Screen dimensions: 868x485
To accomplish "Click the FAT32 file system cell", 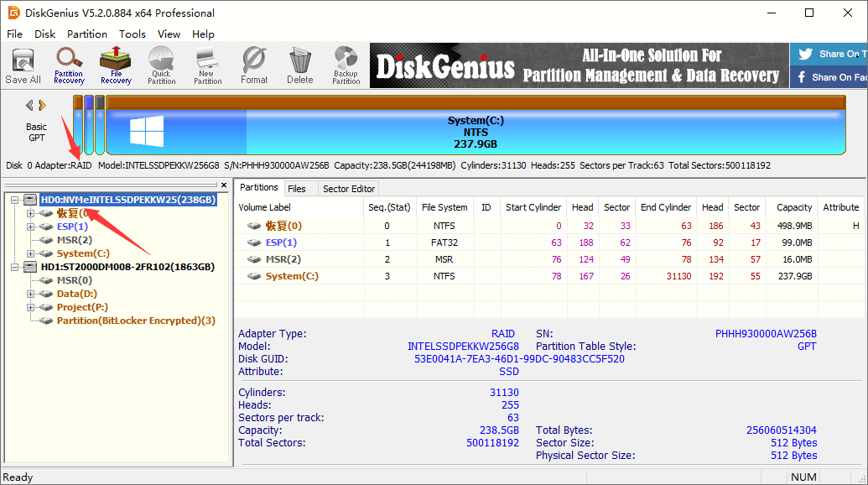I will (444, 242).
